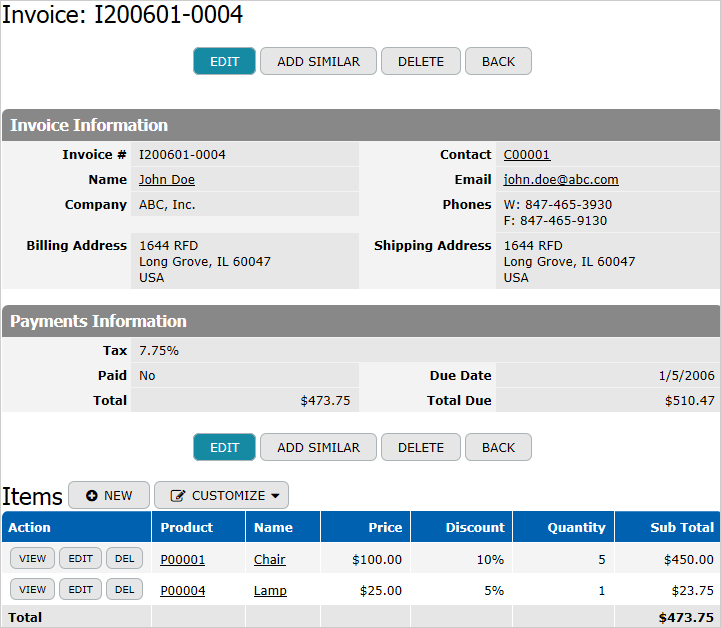Viewport: 721px width, 628px height.
Task: Click the Lamp price $25.00
Action: (x=381, y=591)
